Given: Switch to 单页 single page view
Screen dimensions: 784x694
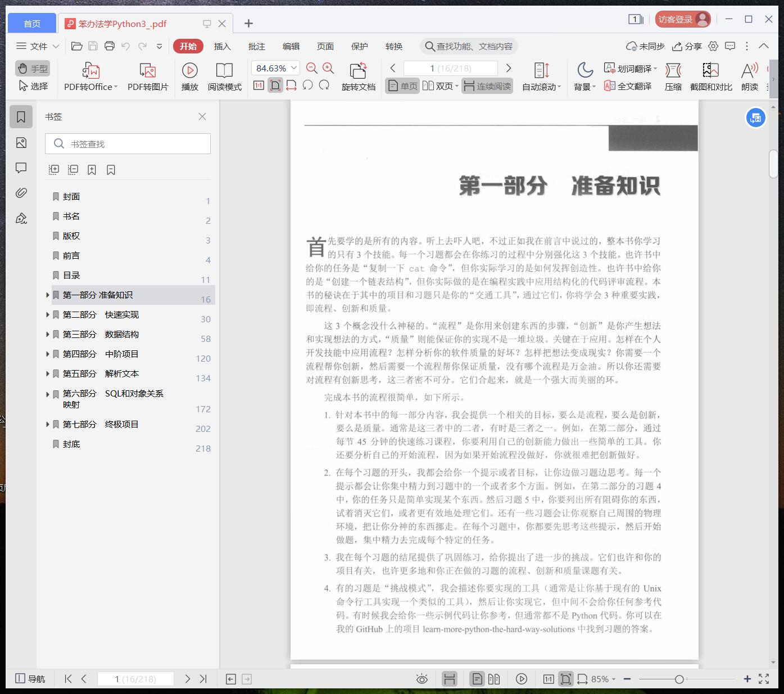Looking at the screenshot, I should [402, 86].
